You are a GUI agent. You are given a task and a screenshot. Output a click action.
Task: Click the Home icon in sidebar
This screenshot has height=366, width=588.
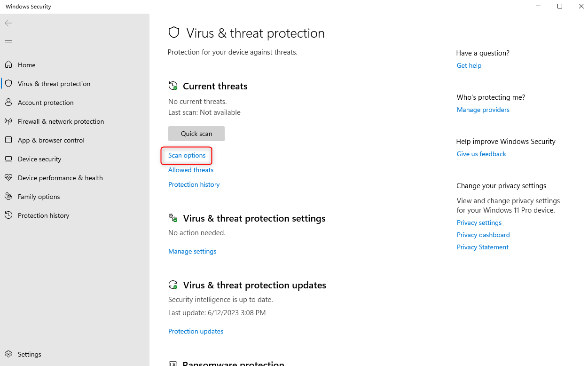click(8, 65)
